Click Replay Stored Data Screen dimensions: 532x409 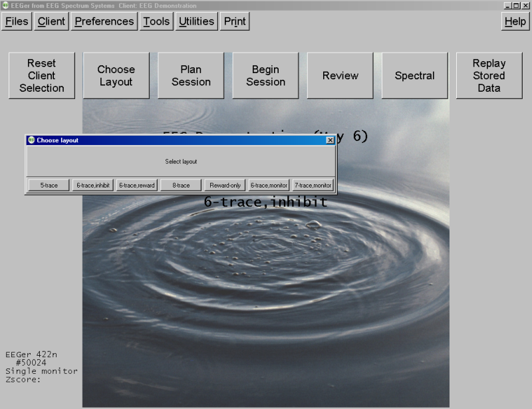point(489,76)
